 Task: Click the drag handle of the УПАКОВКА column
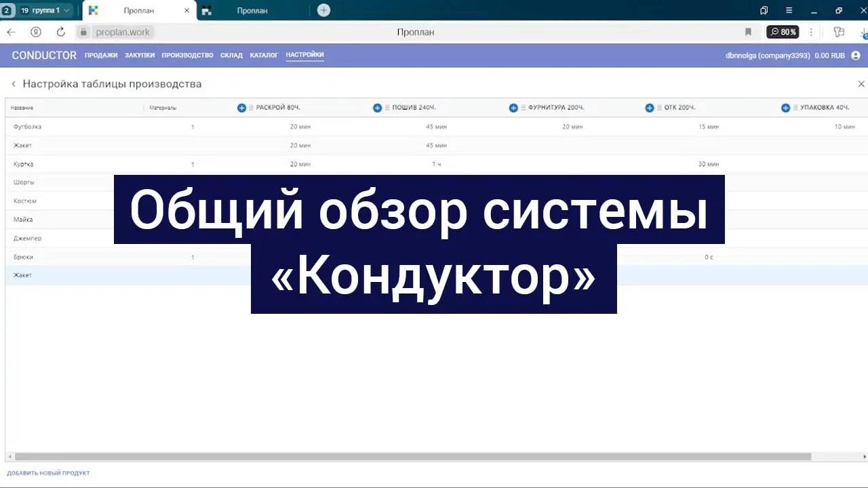click(x=795, y=108)
